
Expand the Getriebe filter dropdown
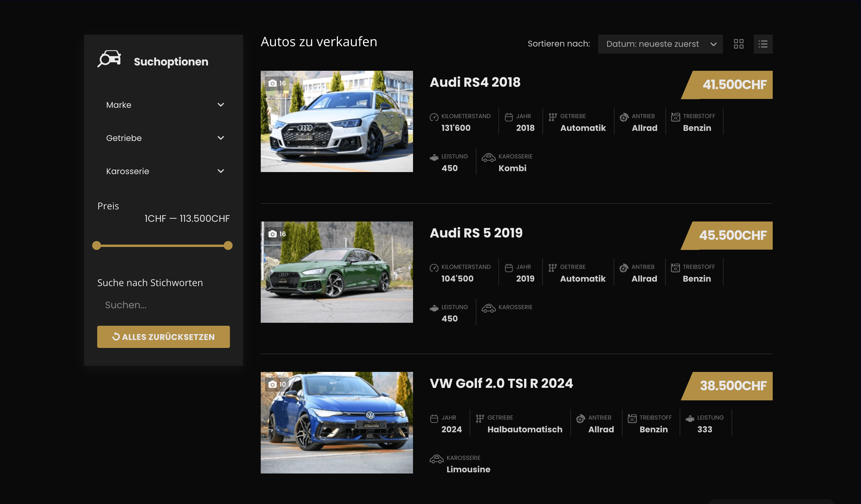pyautogui.click(x=164, y=138)
